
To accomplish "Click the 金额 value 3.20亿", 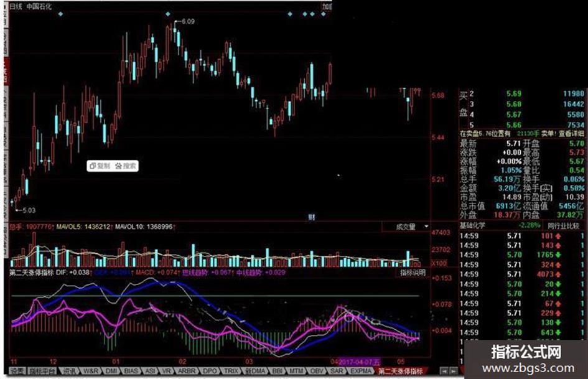I will coord(510,188).
